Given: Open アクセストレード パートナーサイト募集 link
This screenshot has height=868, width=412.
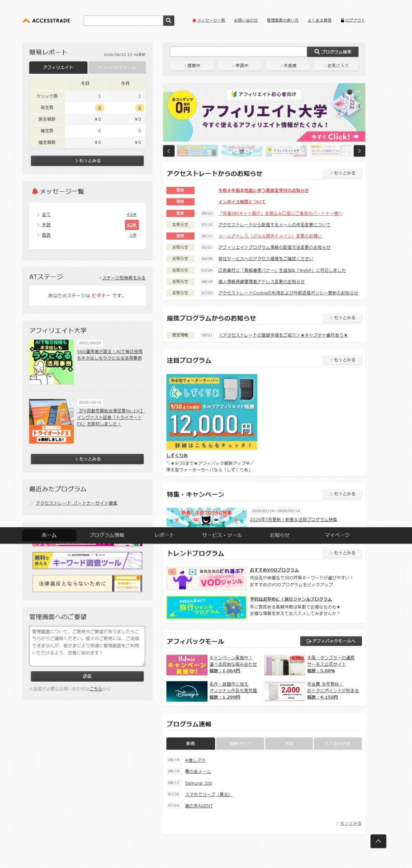Looking at the screenshot, I should tap(76, 503).
